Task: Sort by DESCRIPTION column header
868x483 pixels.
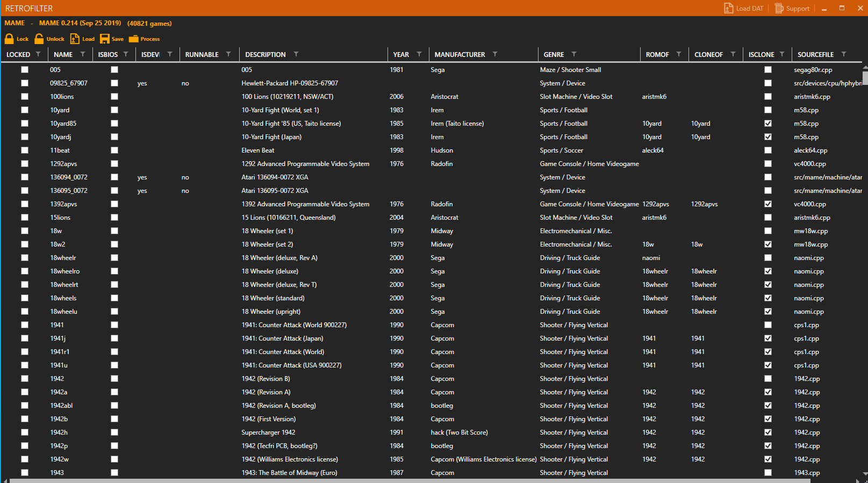Action: pos(266,55)
